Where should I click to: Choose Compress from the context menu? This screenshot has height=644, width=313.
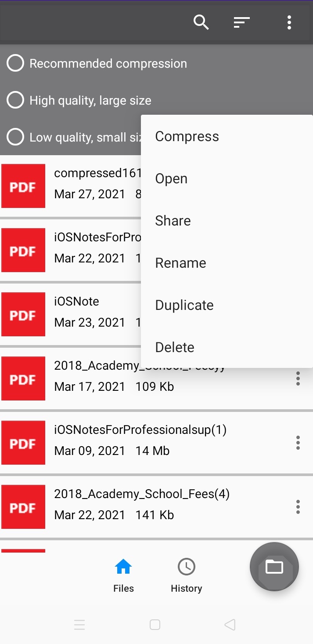click(x=187, y=136)
